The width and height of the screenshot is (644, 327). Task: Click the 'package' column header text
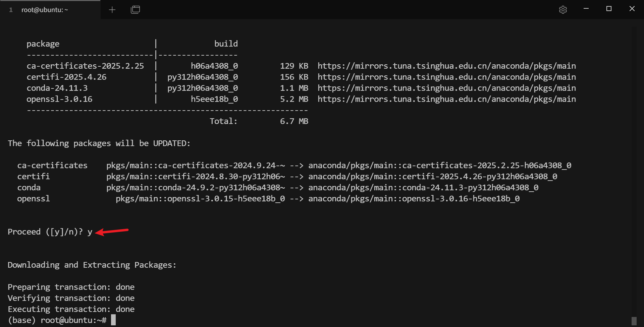(x=43, y=44)
